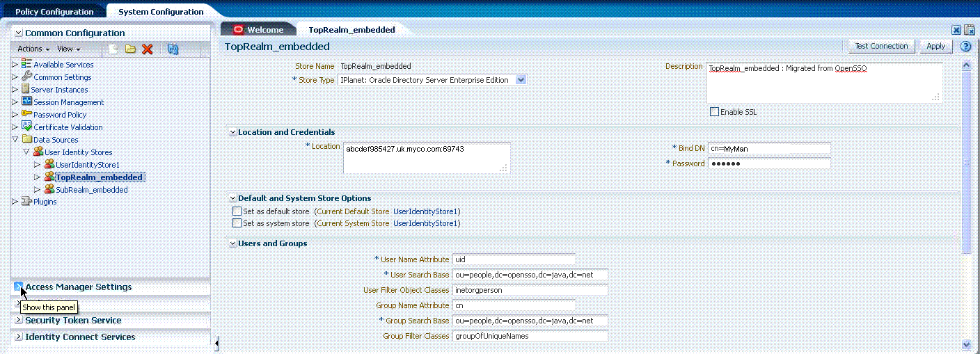Click the Group Name Attribute field
980x354 pixels.
point(514,305)
